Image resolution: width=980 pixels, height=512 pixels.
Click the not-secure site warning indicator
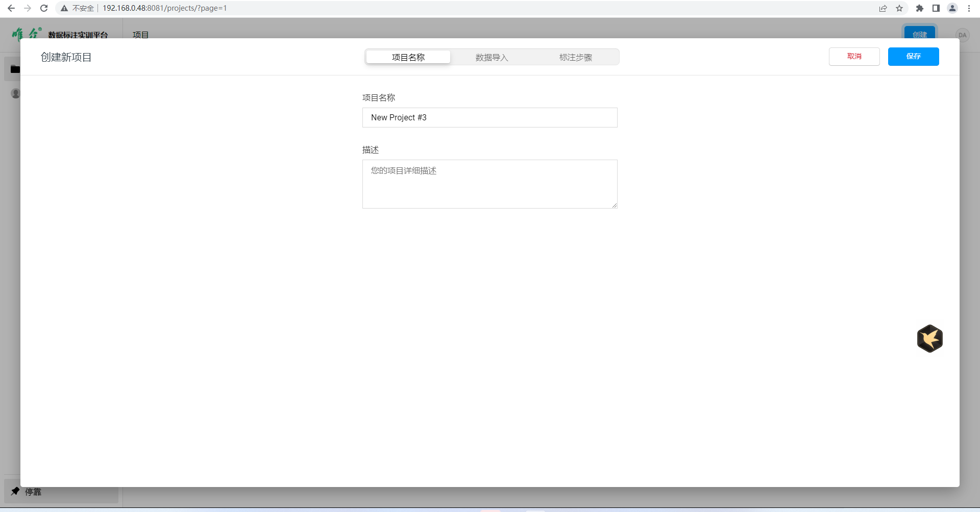tap(78, 8)
